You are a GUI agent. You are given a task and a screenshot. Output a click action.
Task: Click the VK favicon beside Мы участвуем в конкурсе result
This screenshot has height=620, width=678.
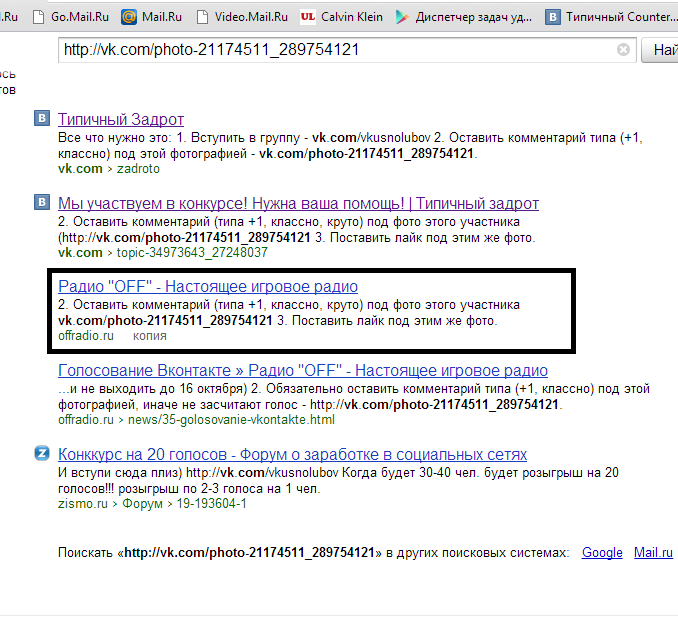(42, 202)
